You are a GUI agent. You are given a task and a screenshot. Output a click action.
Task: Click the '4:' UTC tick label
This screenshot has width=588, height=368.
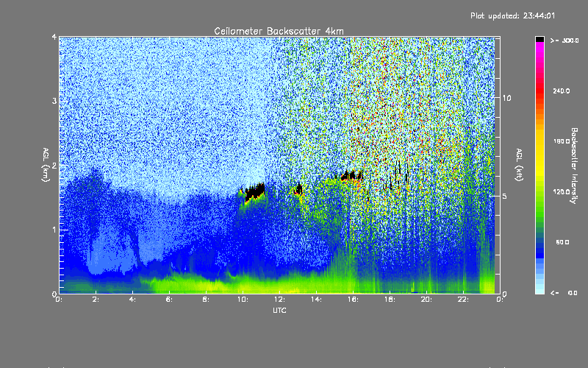pos(133,300)
